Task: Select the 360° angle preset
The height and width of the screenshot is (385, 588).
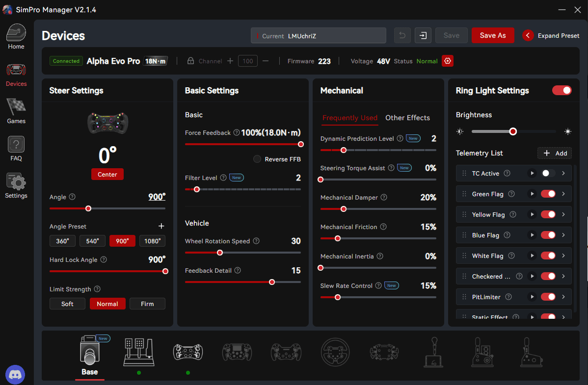Action: [62, 241]
